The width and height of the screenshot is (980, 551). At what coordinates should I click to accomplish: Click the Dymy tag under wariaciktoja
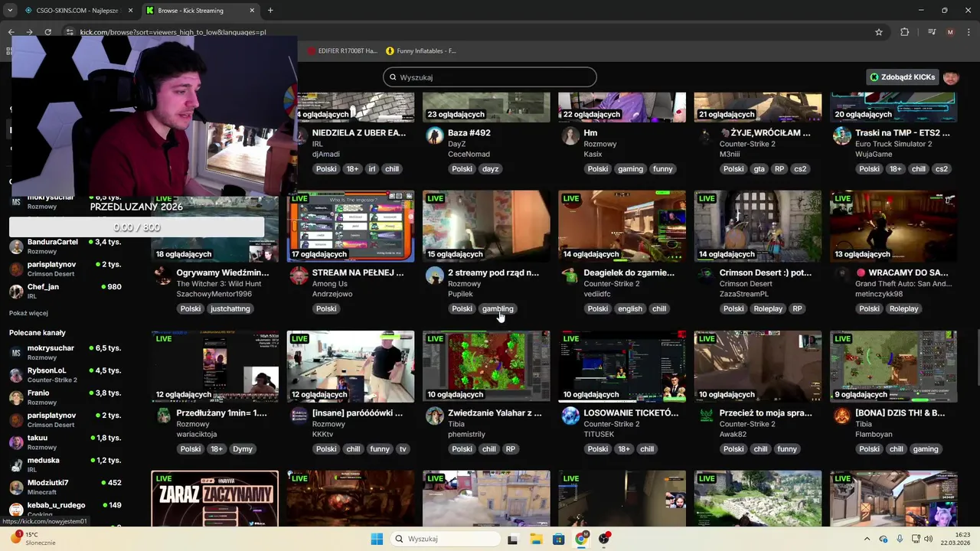click(243, 449)
